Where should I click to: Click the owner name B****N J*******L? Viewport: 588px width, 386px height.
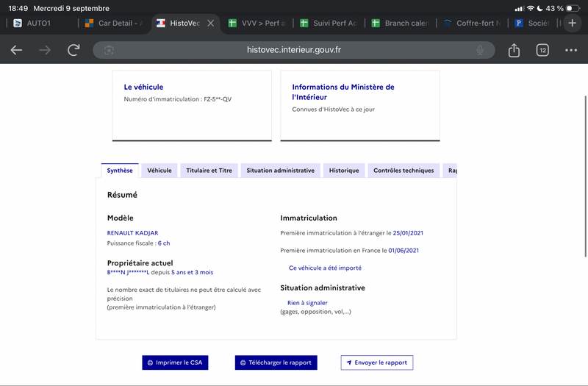pos(128,272)
